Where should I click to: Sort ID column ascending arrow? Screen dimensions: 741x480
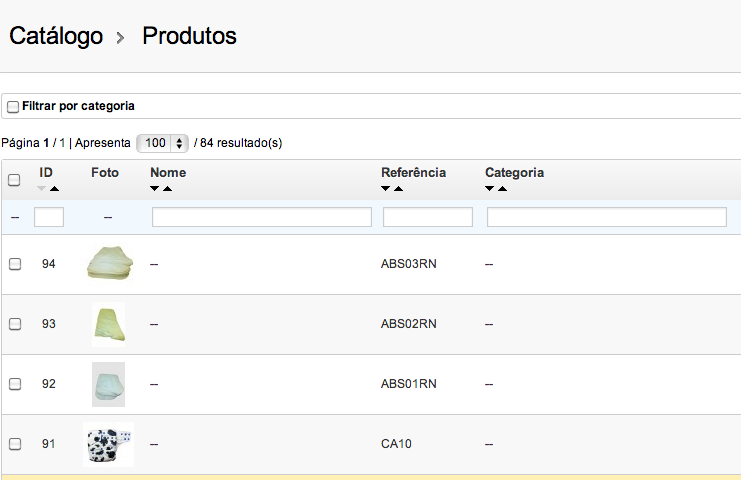click(54, 188)
